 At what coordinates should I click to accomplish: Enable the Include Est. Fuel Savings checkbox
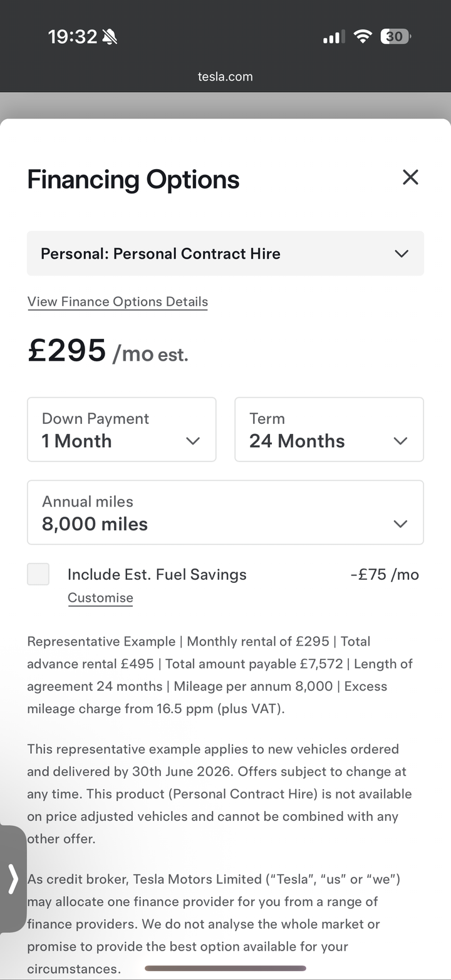coord(38,574)
